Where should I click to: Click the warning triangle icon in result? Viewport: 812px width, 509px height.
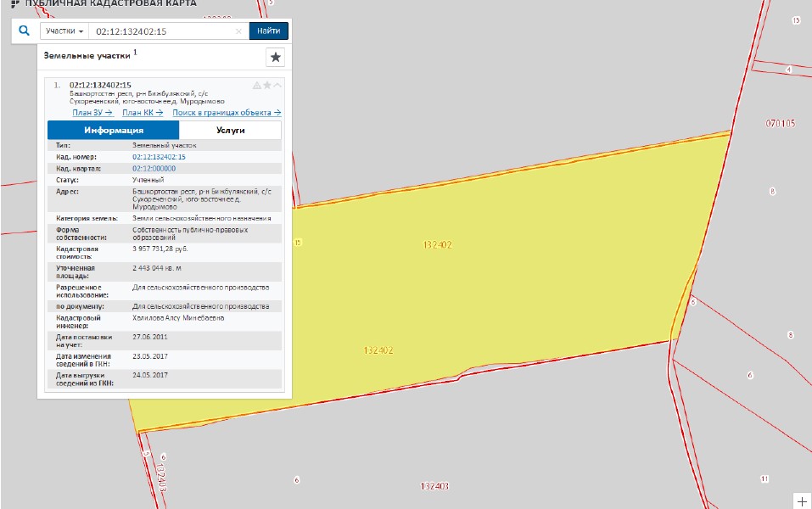(x=256, y=85)
